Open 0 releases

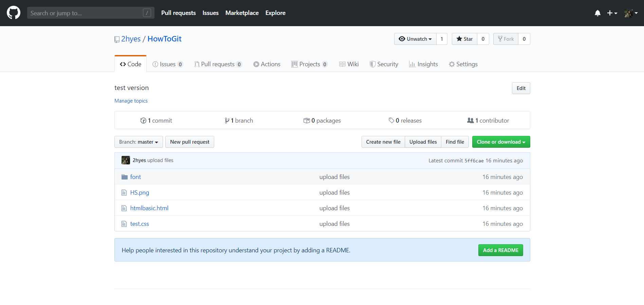[405, 121]
